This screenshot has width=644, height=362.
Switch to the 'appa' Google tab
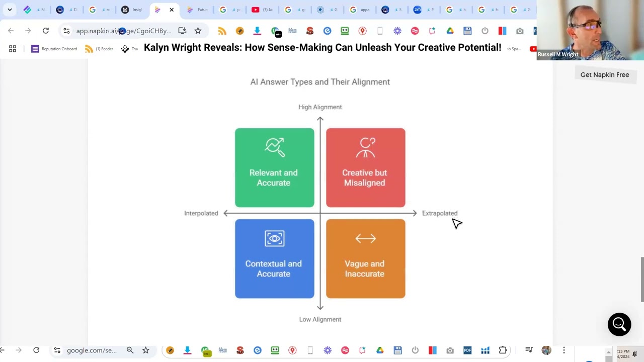point(359,10)
